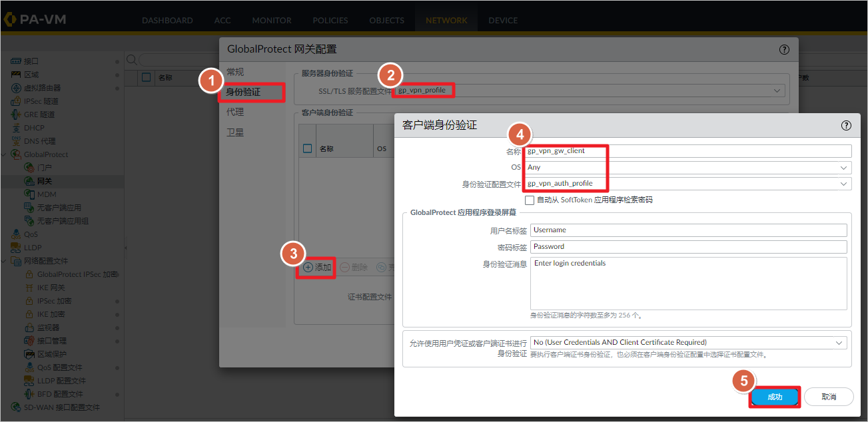
Task: Click the 用户名标签 Username field
Action: (688, 230)
